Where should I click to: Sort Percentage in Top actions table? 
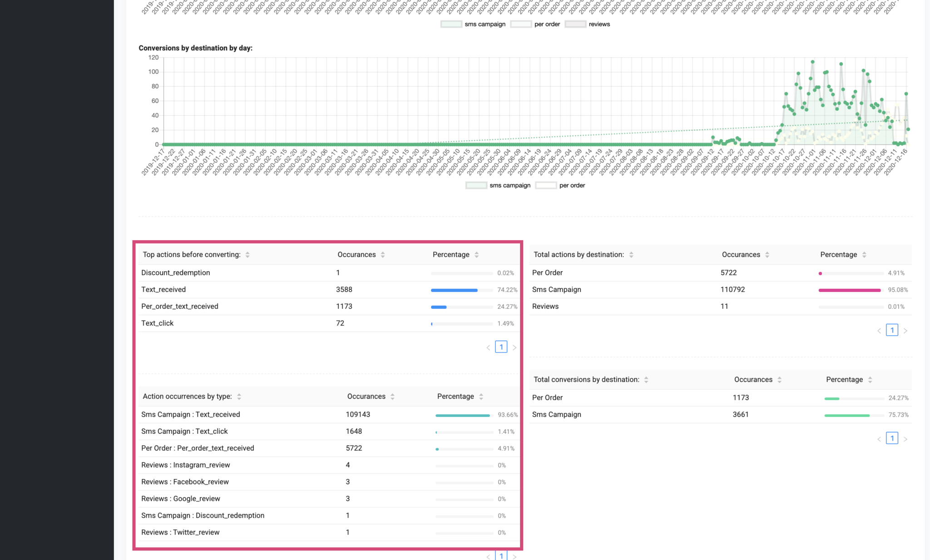click(x=476, y=255)
